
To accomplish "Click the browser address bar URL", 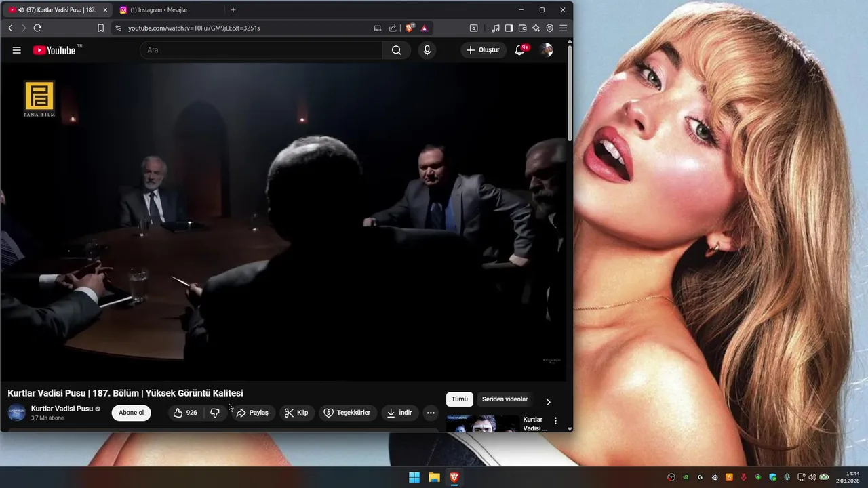I will (194, 28).
